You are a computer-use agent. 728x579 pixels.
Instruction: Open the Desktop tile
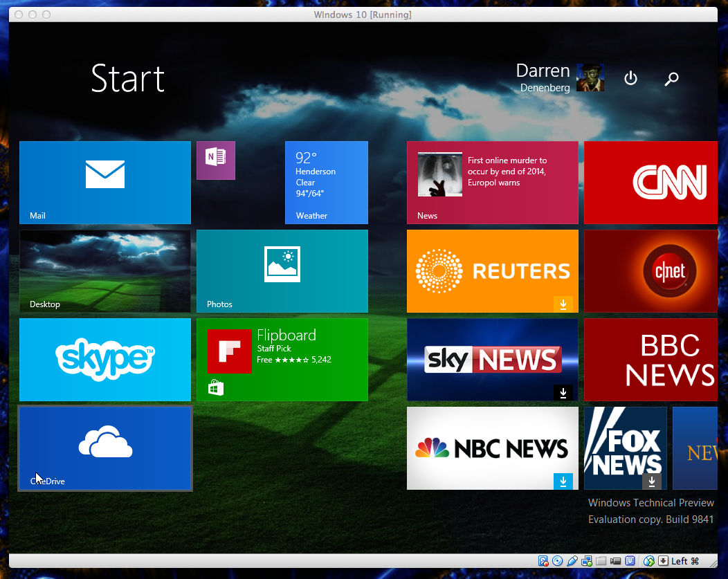(105, 271)
